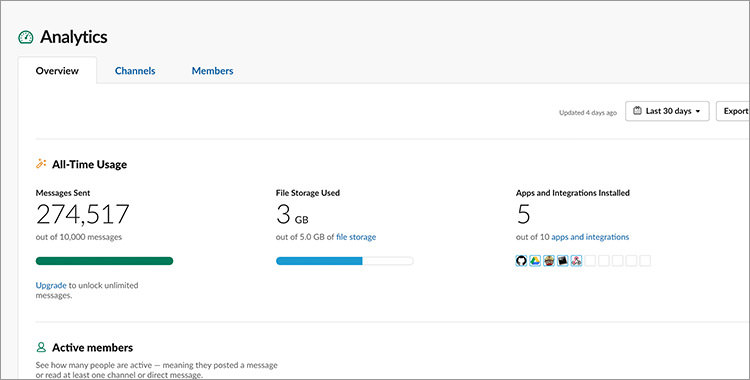Click the number 5 apps installed value
This screenshot has width=750, height=380.
(x=524, y=214)
